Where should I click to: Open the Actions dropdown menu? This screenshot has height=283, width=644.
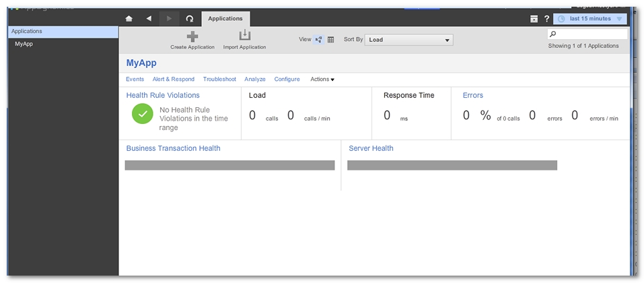pos(322,80)
